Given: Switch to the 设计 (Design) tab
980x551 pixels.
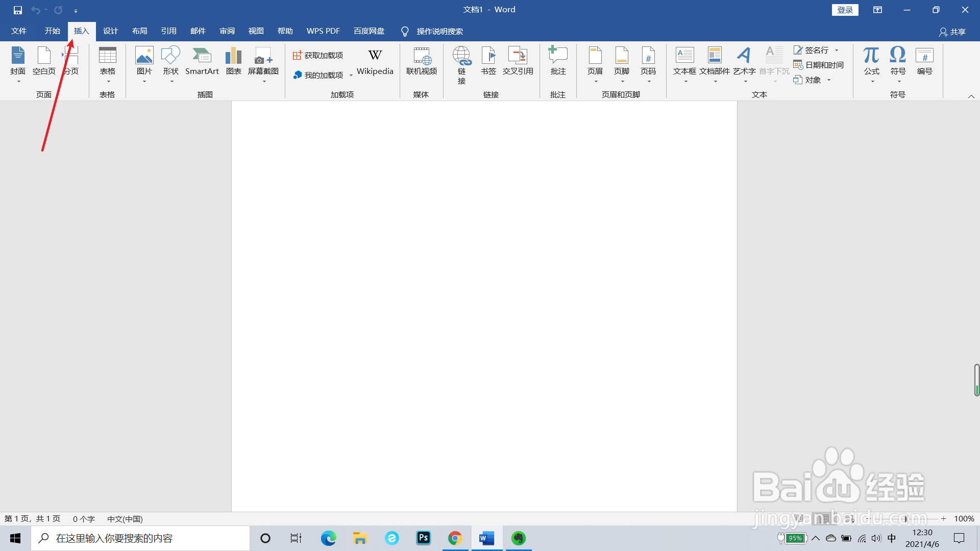Looking at the screenshot, I should coord(110,31).
